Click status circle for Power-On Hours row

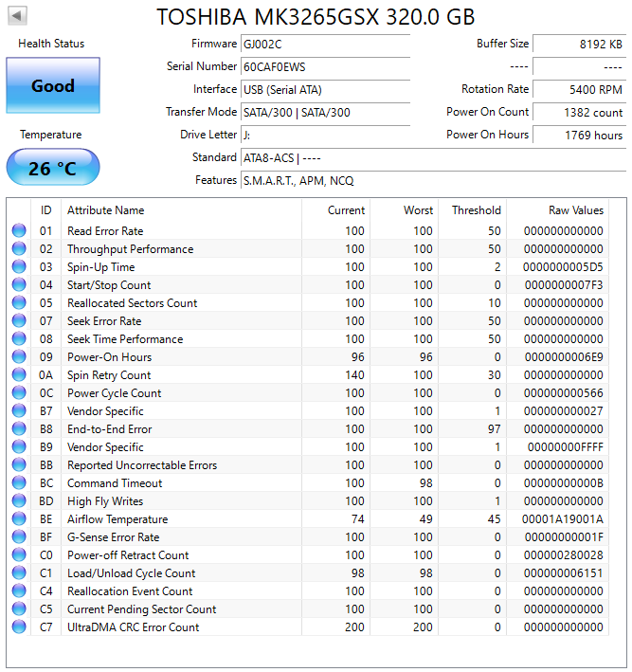coord(19,356)
